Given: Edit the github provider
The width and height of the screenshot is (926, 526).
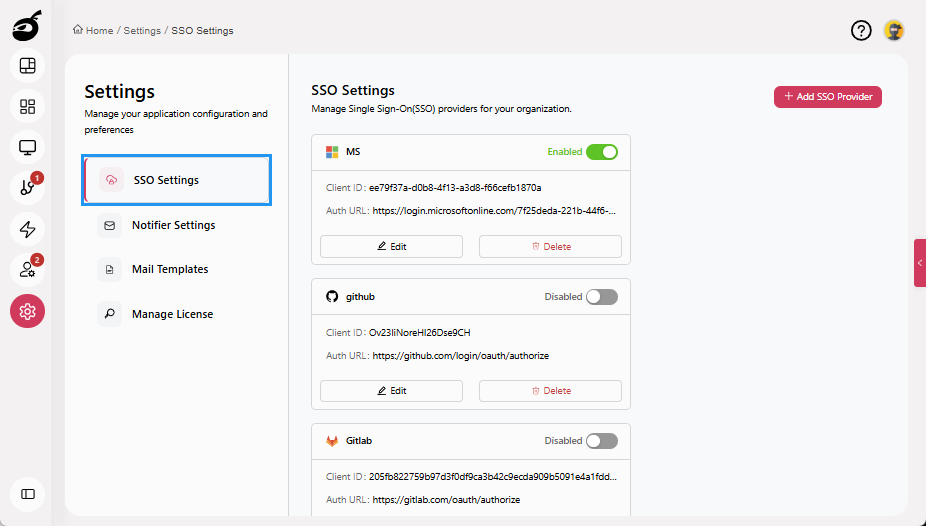Looking at the screenshot, I should click(x=392, y=391).
